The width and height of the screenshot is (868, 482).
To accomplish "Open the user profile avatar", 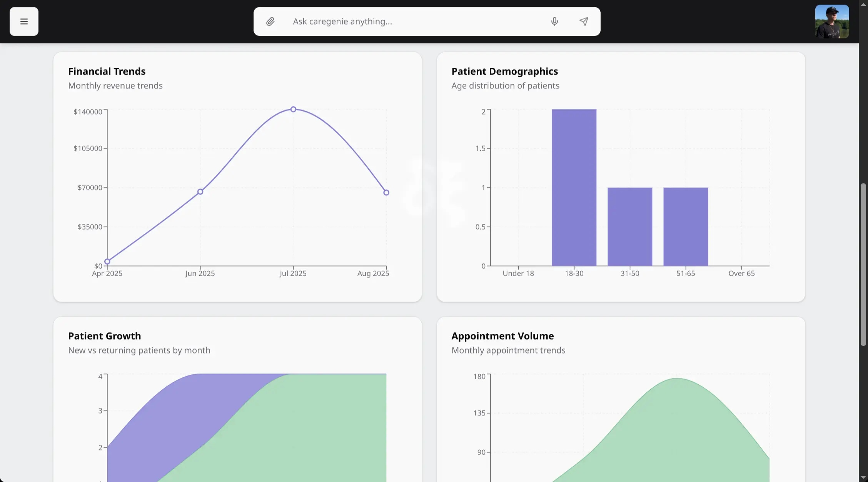I will point(832,22).
